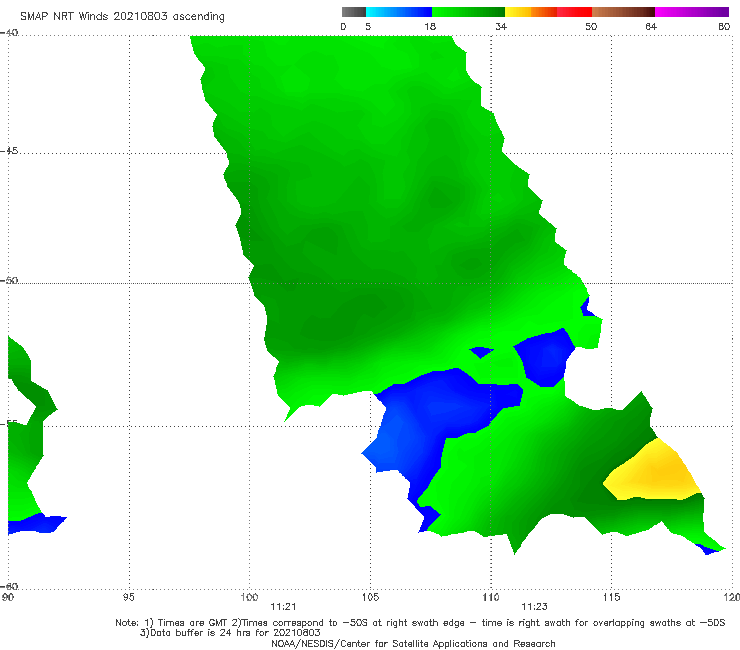Click the yellow high-wind patch on the map

[x=654, y=473]
